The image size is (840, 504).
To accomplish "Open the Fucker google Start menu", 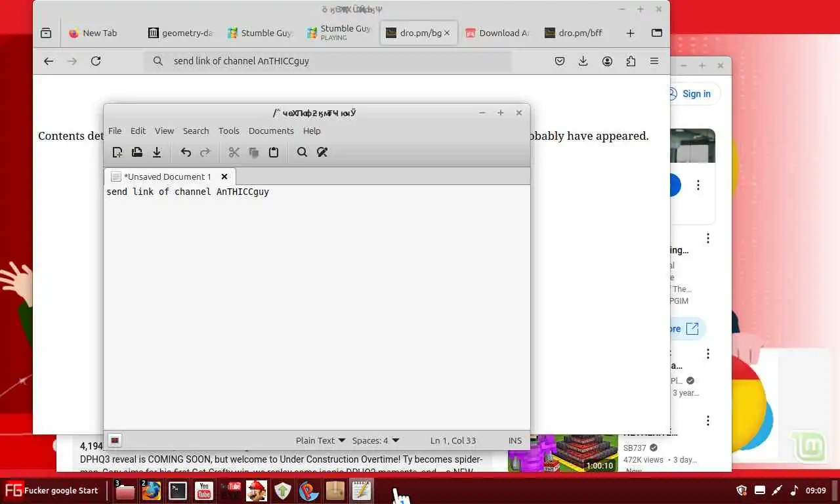I will [51, 490].
